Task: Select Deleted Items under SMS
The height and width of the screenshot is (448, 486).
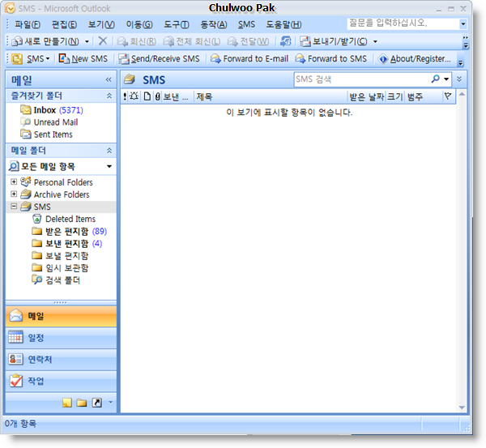Action: 64,219
